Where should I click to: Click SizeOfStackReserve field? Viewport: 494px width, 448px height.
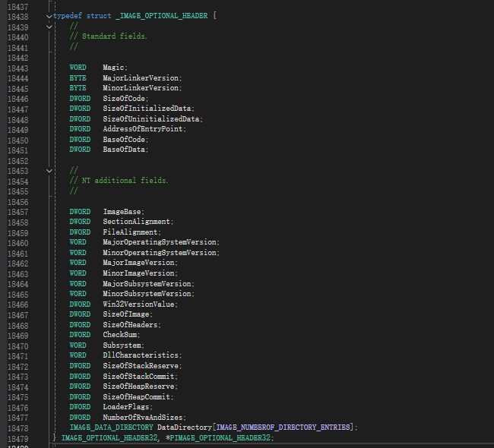141,366
